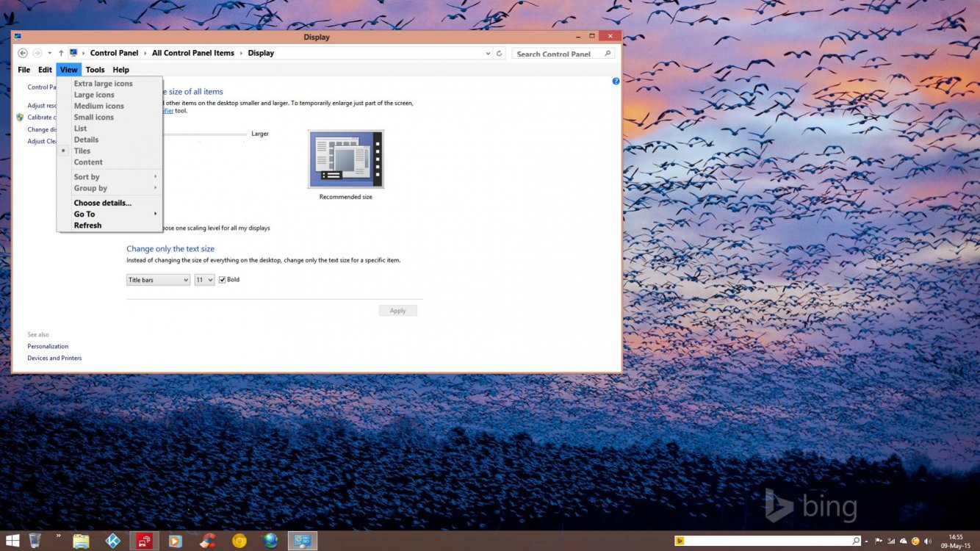The width and height of the screenshot is (980, 551).
Task: Open the Edit menu
Action: coord(45,70)
